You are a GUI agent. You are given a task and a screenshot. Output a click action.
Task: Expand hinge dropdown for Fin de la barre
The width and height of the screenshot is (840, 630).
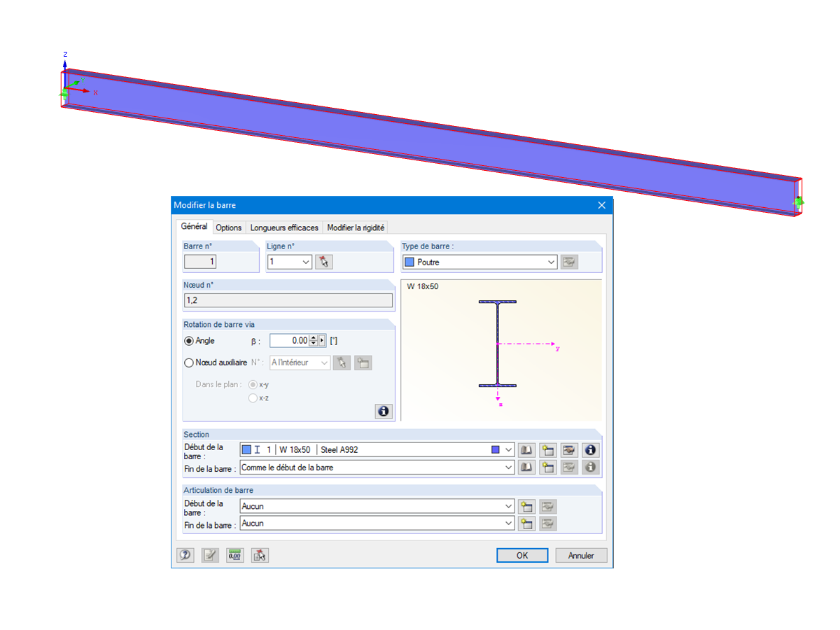(x=509, y=523)
